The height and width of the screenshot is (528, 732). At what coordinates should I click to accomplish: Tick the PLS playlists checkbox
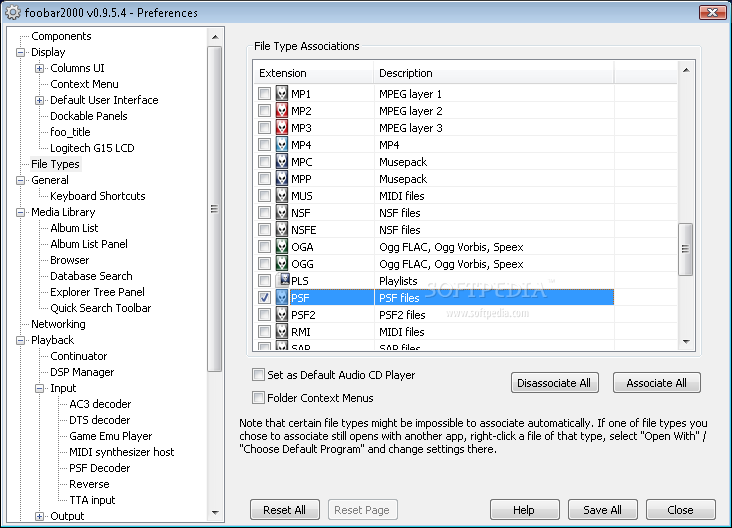point(264,280)
